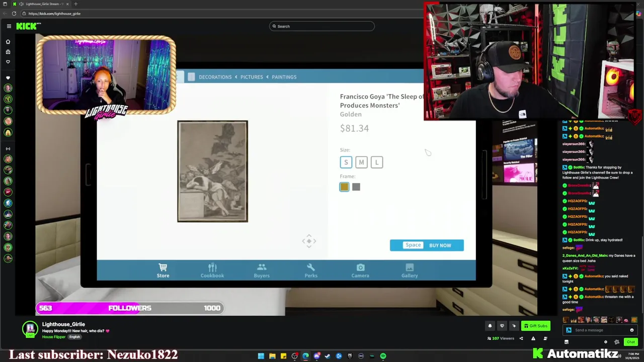Click the KICK logo
Image resolution: width=644 pixels, height=362 pixels.
pos(28,26)
